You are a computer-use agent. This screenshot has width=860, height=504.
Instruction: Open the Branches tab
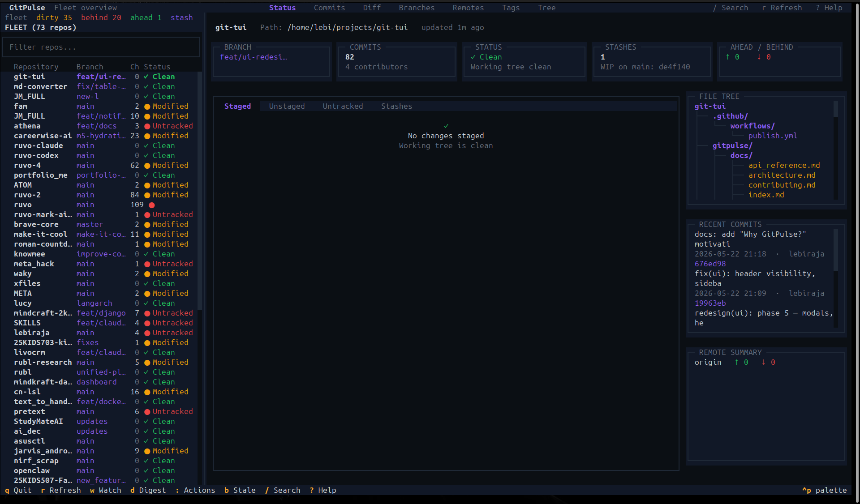click(x=417, y=8)
